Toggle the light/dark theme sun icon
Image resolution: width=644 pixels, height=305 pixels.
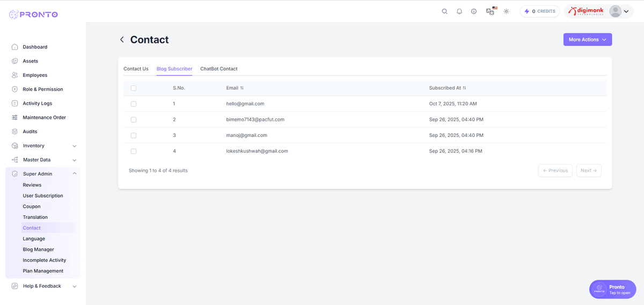[x=506, y=11]
